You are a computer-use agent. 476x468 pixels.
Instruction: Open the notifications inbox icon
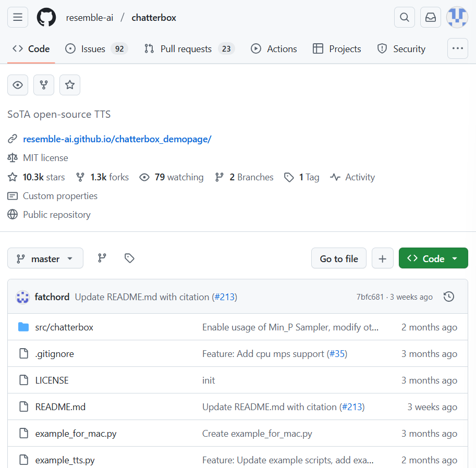[431, 17]
